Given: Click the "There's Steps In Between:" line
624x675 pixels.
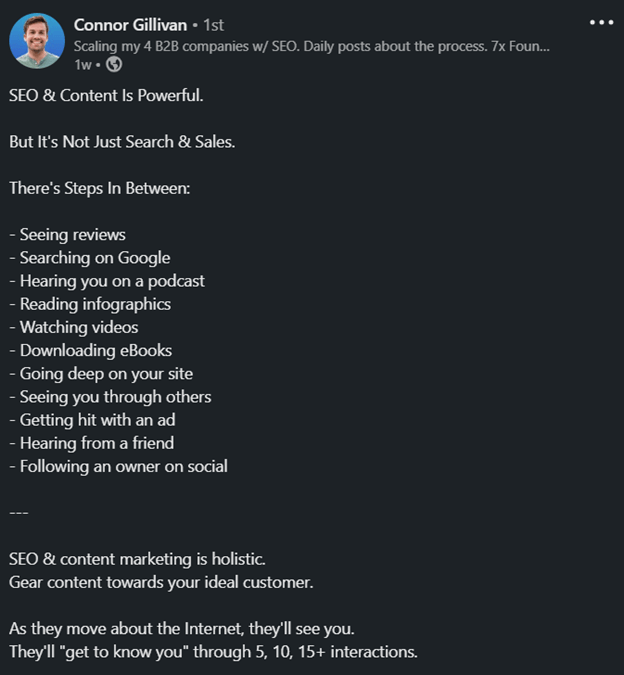Looking at the screenshot, I should tap(99, 188).
